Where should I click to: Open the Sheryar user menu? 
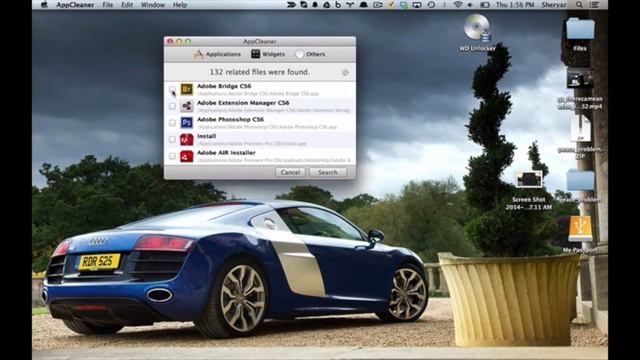554,5
